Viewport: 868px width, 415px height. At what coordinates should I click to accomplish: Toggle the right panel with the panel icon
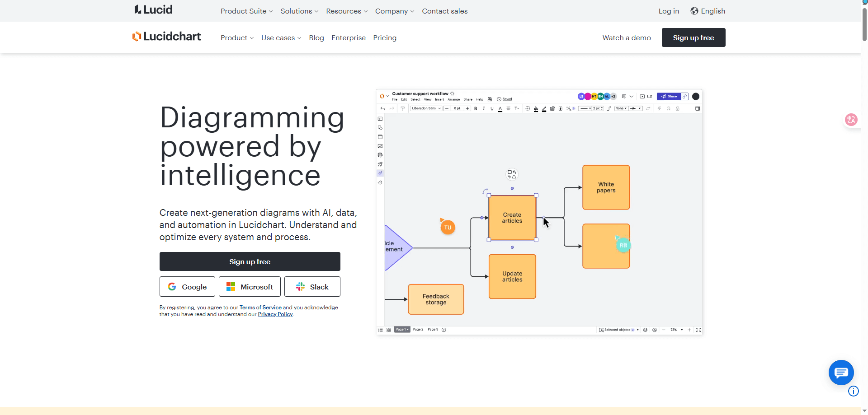pos(698,108)
